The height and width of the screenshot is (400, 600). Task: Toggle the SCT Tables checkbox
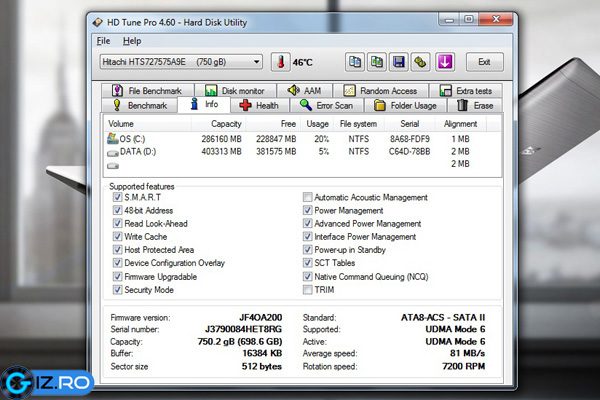tap(307, 263)
